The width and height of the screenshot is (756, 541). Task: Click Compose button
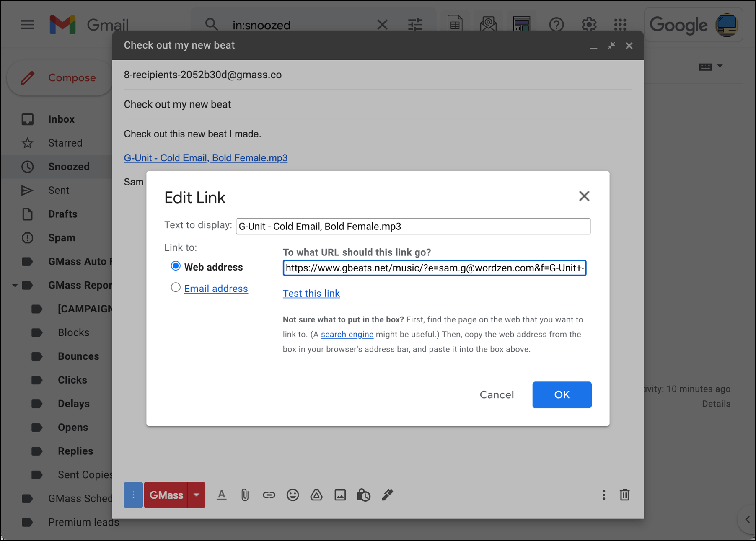pyautogui.click(x=60, y=78)
